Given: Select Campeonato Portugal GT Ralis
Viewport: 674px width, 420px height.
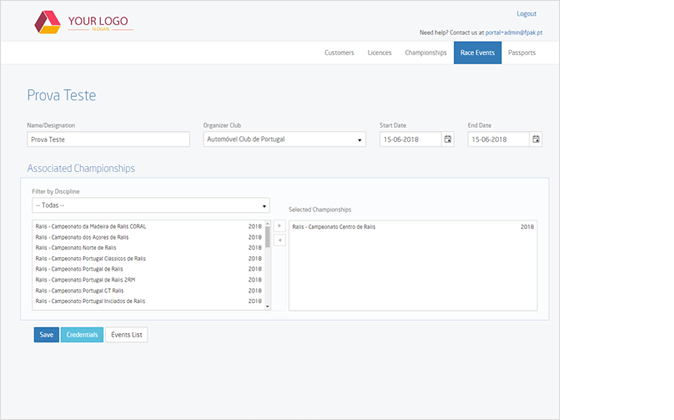Looking at the screenshot, I should click(148, 291).
